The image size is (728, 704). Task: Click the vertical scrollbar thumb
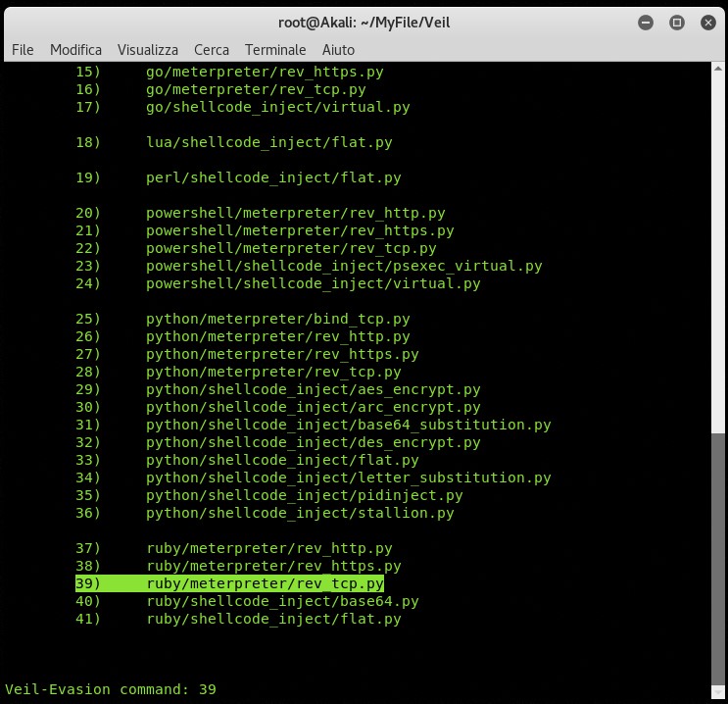pyautogui.click(x=718, y=559)
